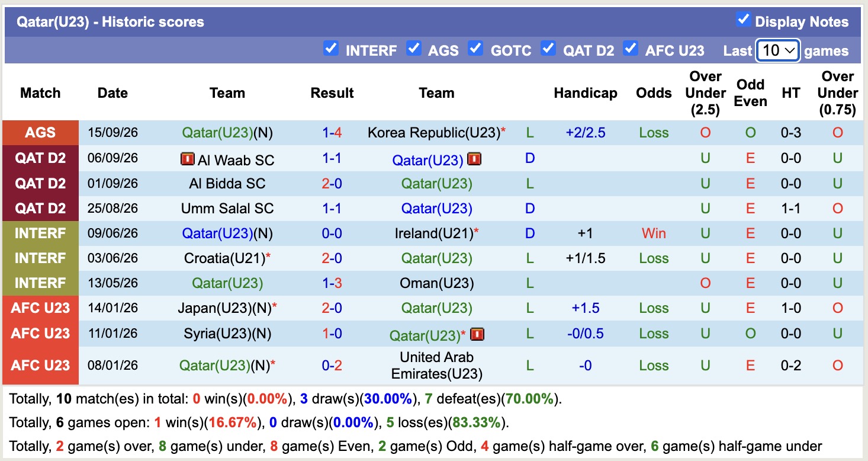This screenshot has height=461, width=868.
Task: Select the date 15/09/26
Action: (x=112, y=133)
